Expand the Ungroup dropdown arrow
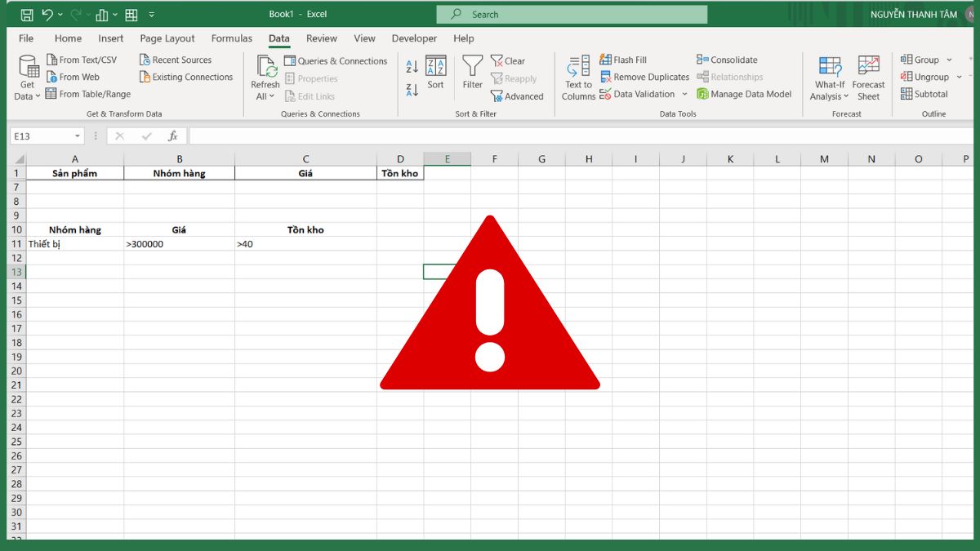The width and height of the screenshot is (980, 551). tap(957, 77)
